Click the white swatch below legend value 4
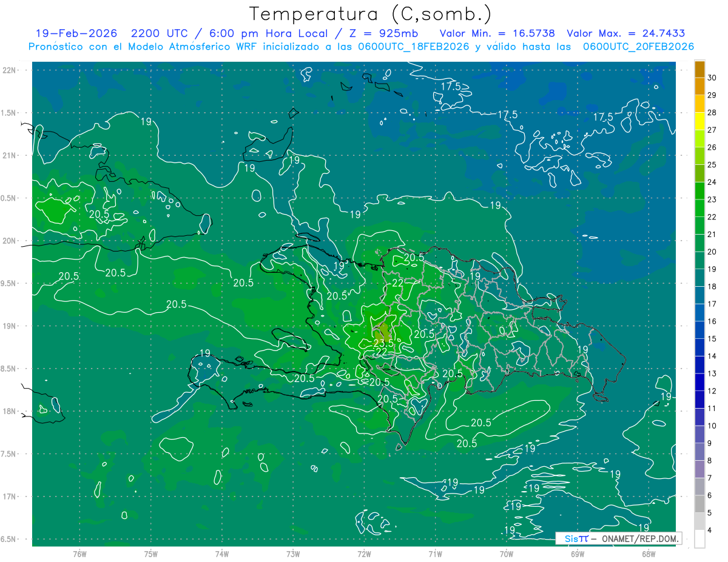Screen dimensions: 728x562 coord(699,538)
